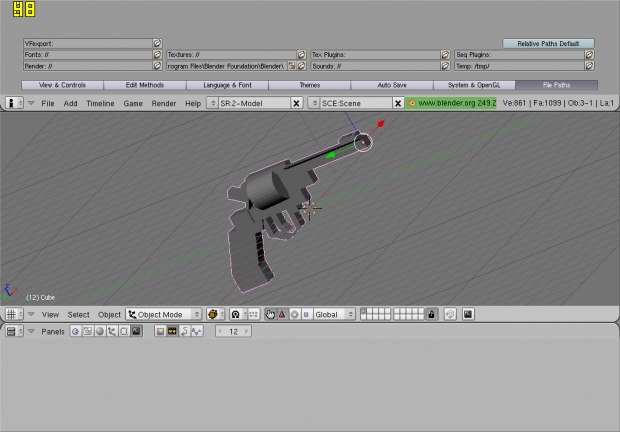Image resolution: width=620 pixels, height=432 pixels.
Task: Open the Render menu
Action: 164,103
